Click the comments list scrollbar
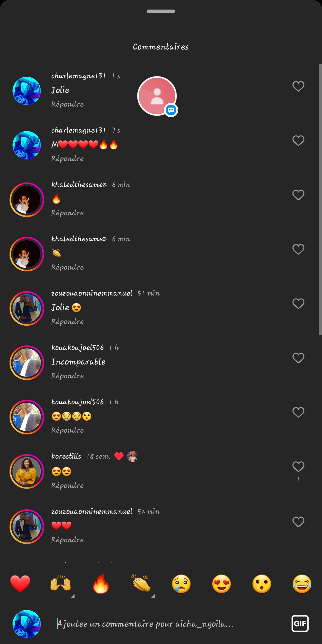This screenshot has height=644, width=322. pyautogui.click(x=320, y=199)
